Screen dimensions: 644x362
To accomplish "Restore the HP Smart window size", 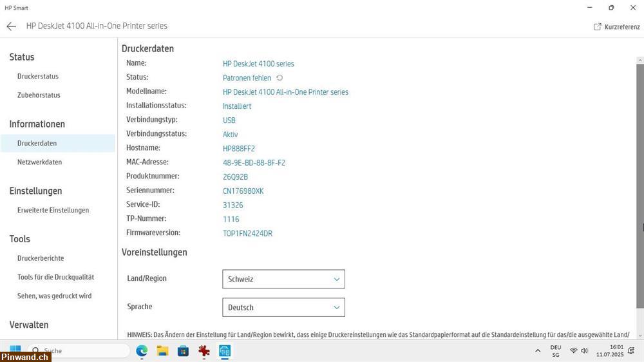I will 611,7.
